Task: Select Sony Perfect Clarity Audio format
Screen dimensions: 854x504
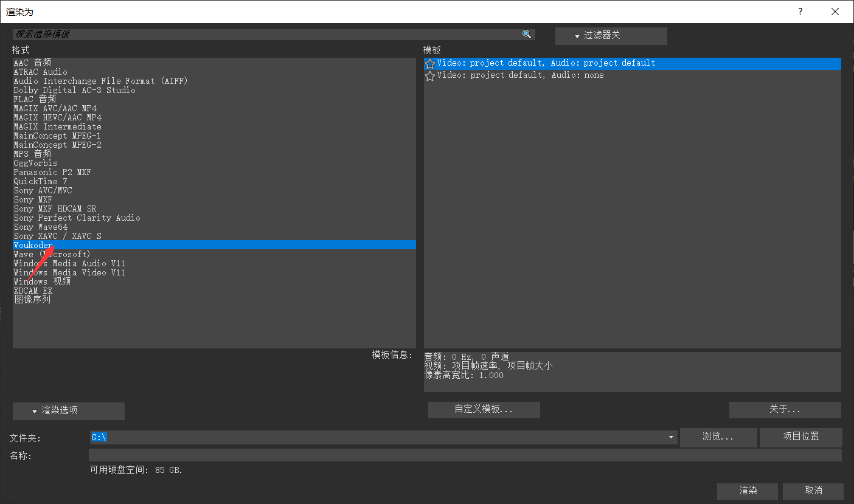Action: (214, 218)
